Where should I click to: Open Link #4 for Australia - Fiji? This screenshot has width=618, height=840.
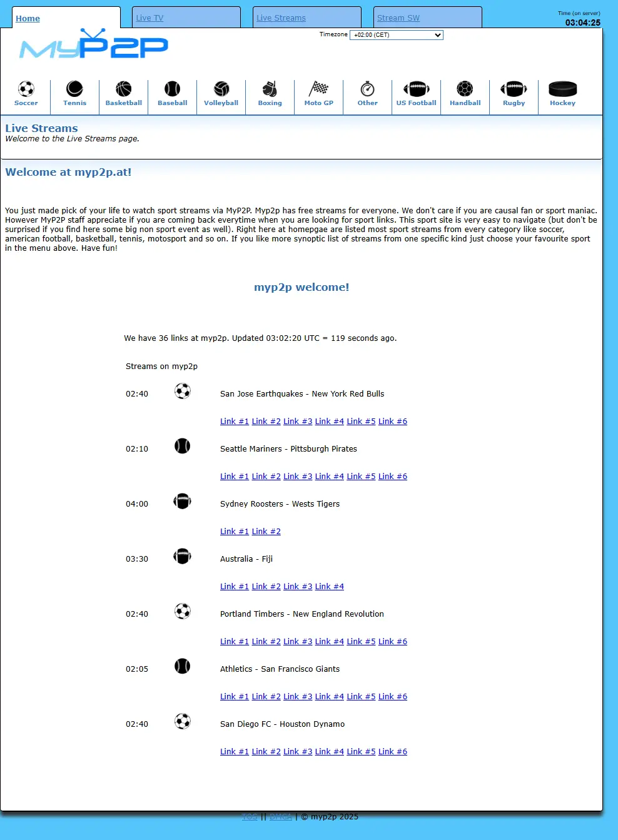point(330,587)
